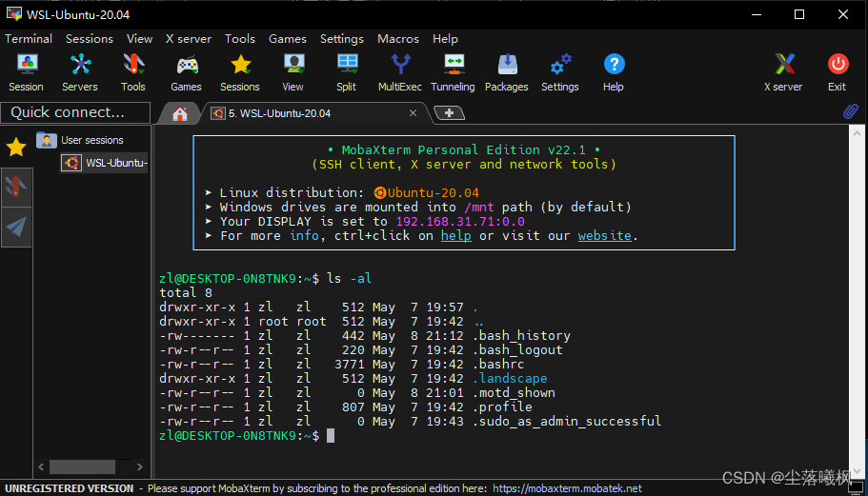Click the terminal cursor at prompt

(x=331, y=436)
